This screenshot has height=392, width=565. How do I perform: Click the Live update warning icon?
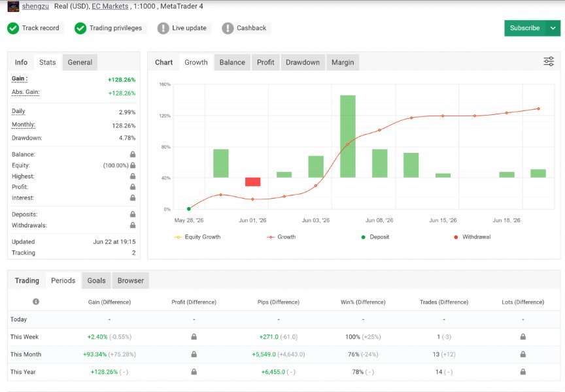tap(163, 28)
